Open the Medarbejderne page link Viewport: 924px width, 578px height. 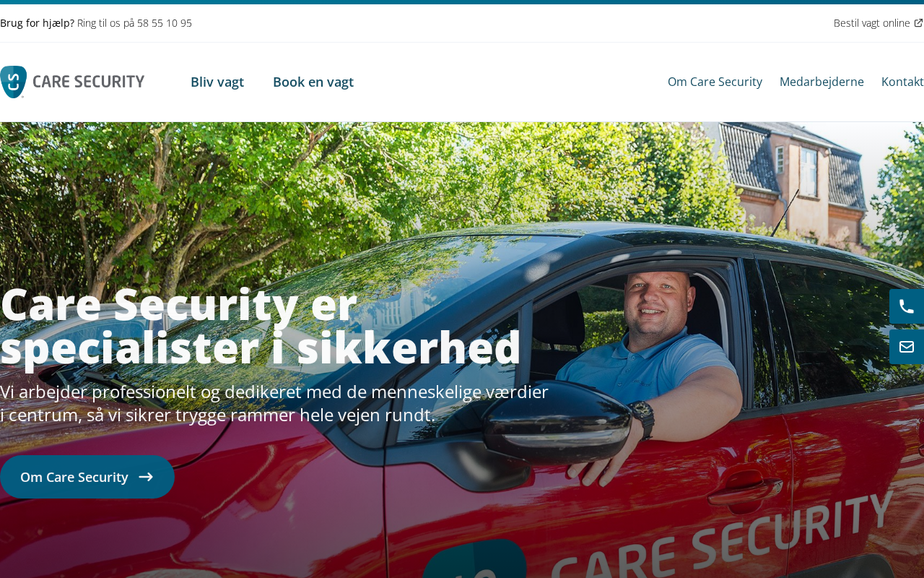[821, 82]
